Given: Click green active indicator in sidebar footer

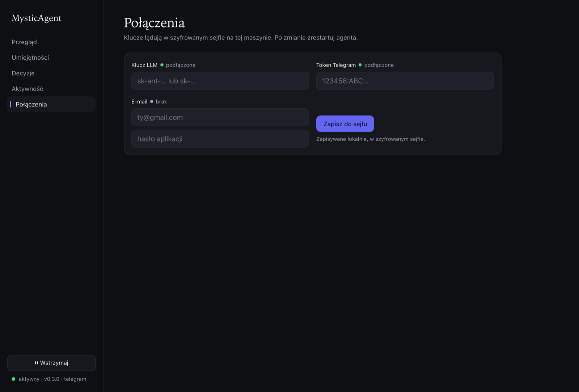Looking at the screenshot, I should click(13, 379).
